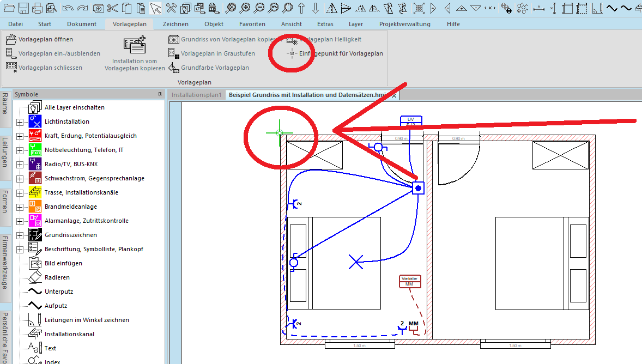Click Vorlageplan öffnen button

(45, 39)
